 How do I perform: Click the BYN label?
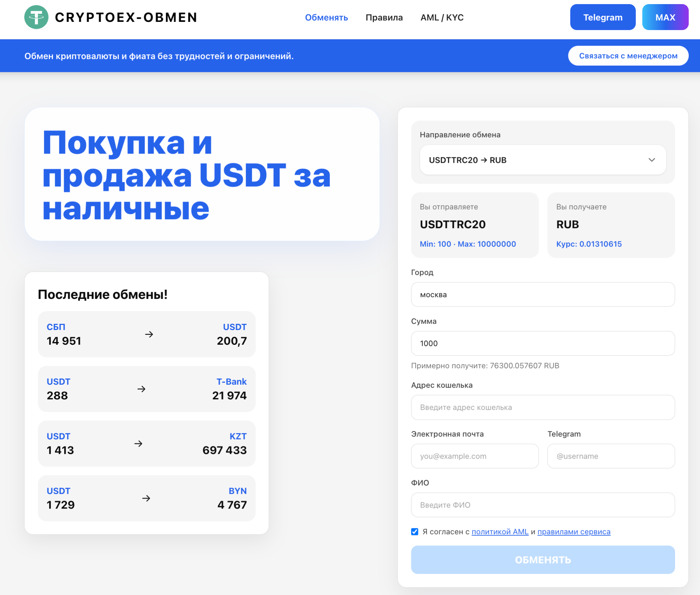[238, 491]
